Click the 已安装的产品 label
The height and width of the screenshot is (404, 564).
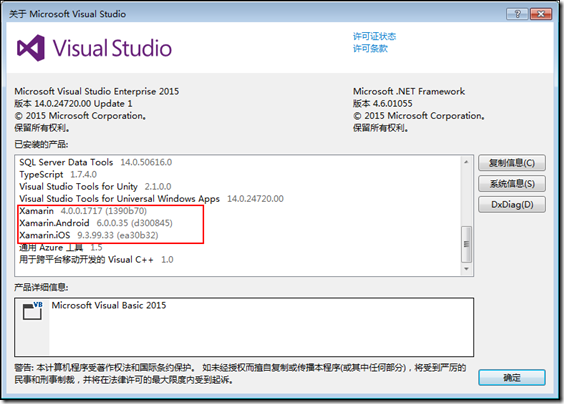click(41, 144)
